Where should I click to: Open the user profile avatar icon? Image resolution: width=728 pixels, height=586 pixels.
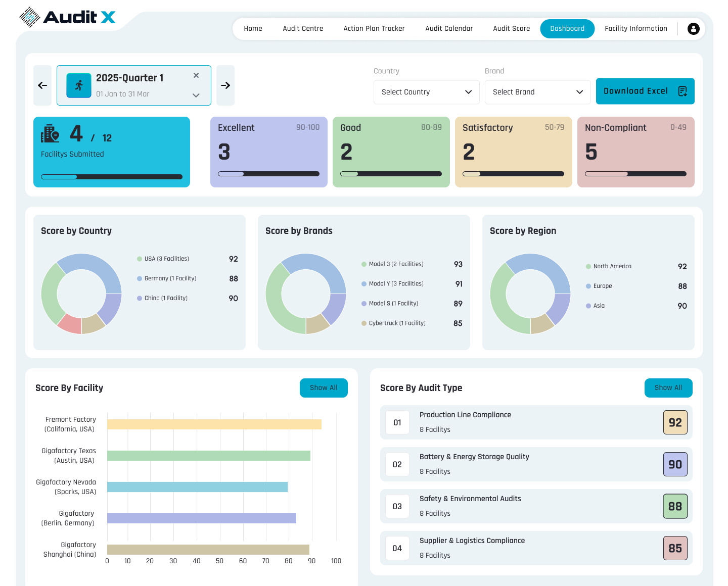coord(693,29)
